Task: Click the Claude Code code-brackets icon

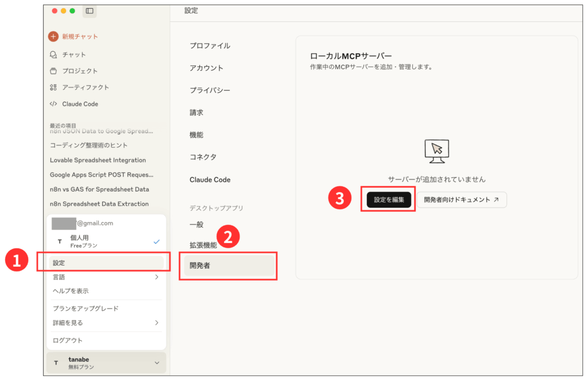Action: click(x=52, y=103)
